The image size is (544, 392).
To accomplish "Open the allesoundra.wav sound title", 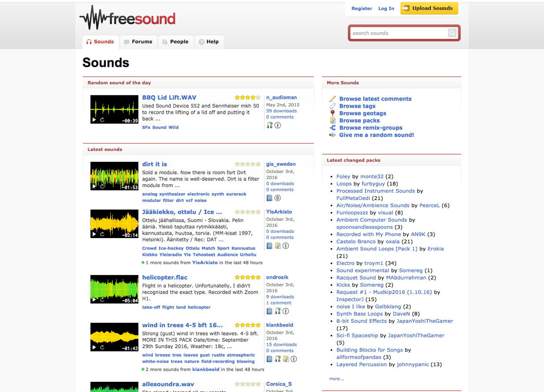I will click(168, 384).
